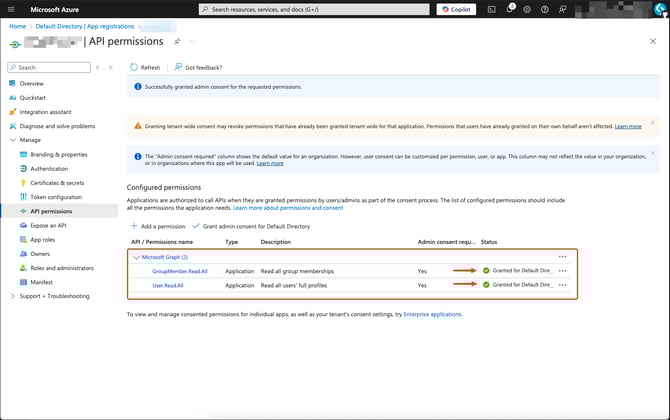Pin this page using the pin icon

177,43
